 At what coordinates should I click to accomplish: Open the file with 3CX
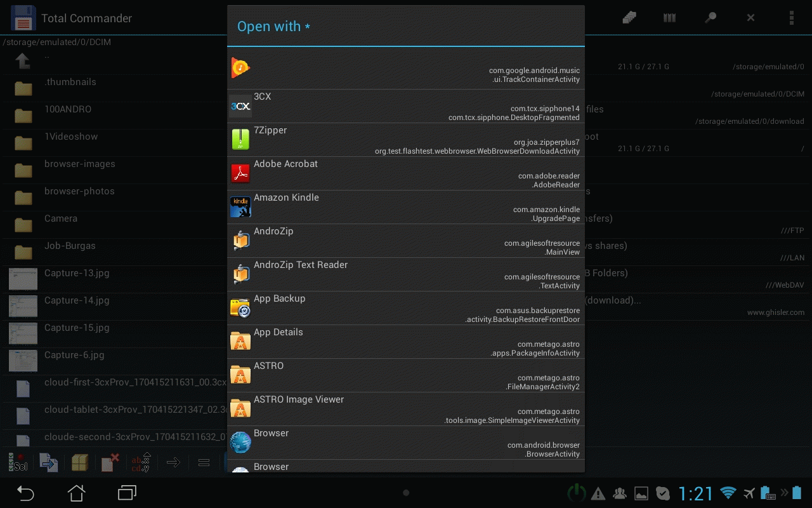coord(406,106)
